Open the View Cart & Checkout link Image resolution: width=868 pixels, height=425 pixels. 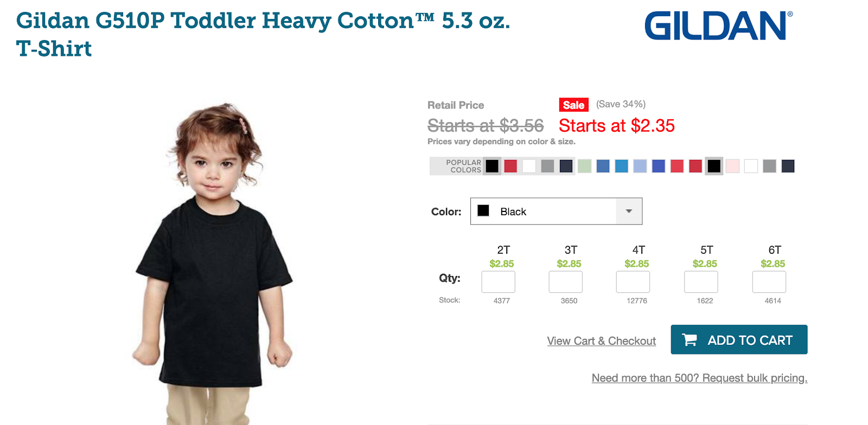[x=601, y=341]
